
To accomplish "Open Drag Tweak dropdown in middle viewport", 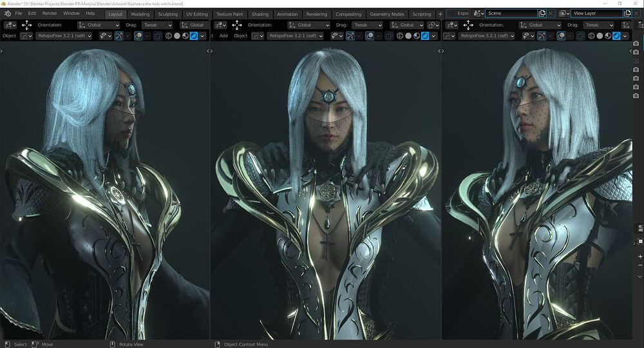I will (368, 25).
